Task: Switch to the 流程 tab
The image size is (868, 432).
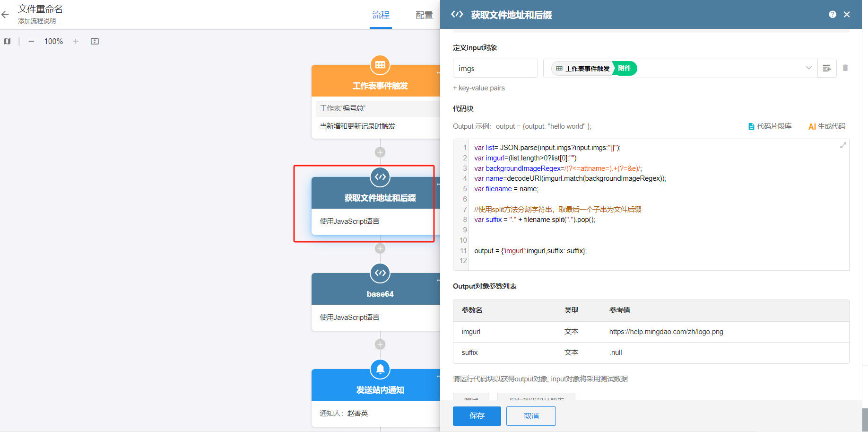Action: pos(381,15)
